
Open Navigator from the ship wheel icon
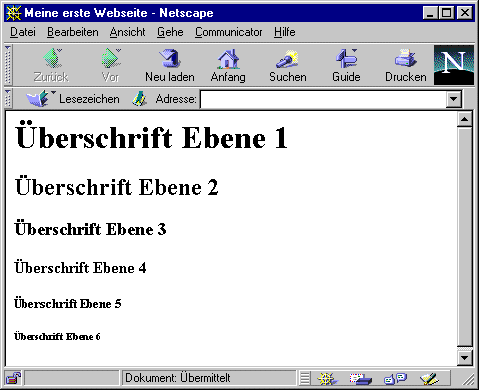coord(327,378)
